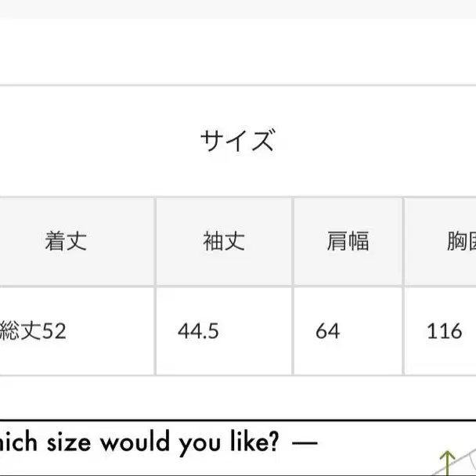This screenshot has width=476, height=476.
Task: Click the 'which size would you like?' text
Action: [x=139, y=443]
